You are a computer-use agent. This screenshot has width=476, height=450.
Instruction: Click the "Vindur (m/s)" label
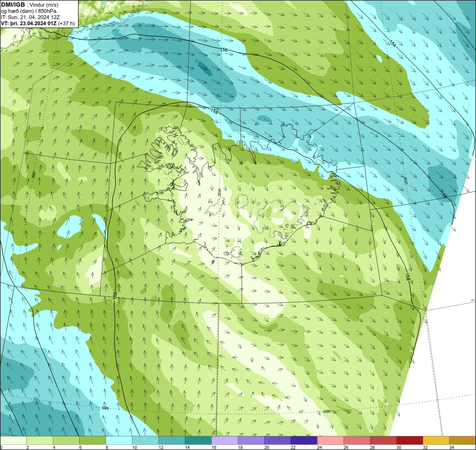[44, 5]
